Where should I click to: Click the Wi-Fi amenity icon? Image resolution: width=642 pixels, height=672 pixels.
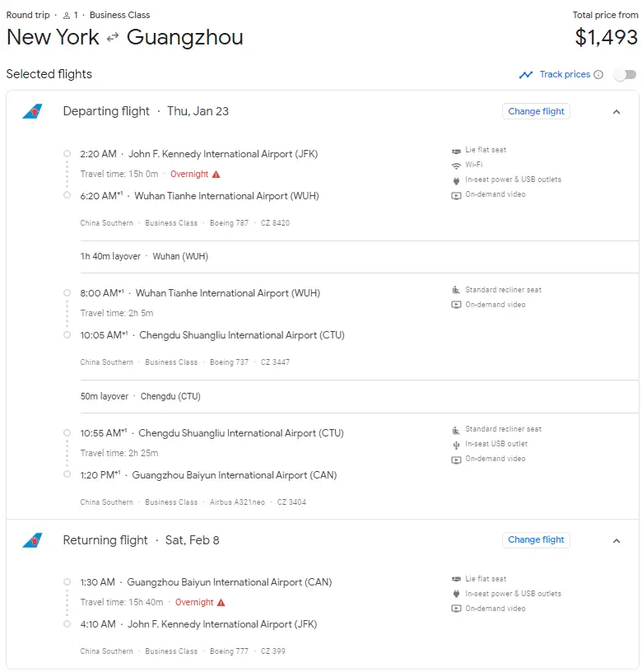click(x=456, y=166)
